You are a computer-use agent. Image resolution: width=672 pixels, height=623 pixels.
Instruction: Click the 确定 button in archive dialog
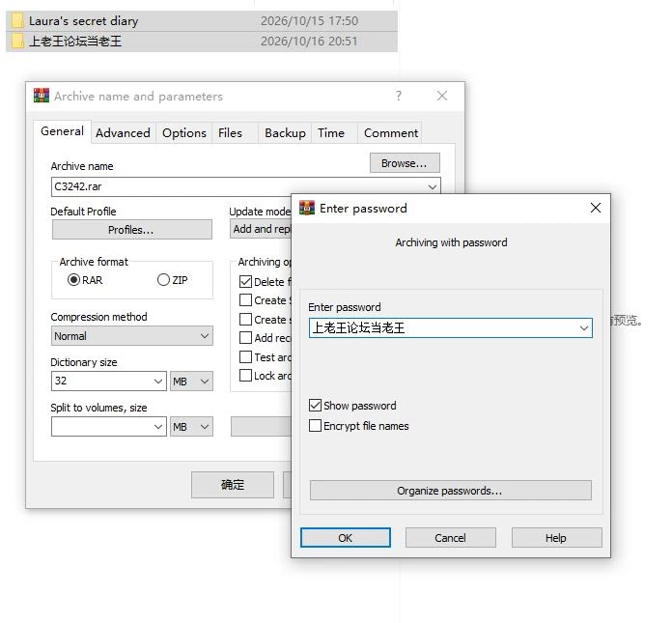233,485
